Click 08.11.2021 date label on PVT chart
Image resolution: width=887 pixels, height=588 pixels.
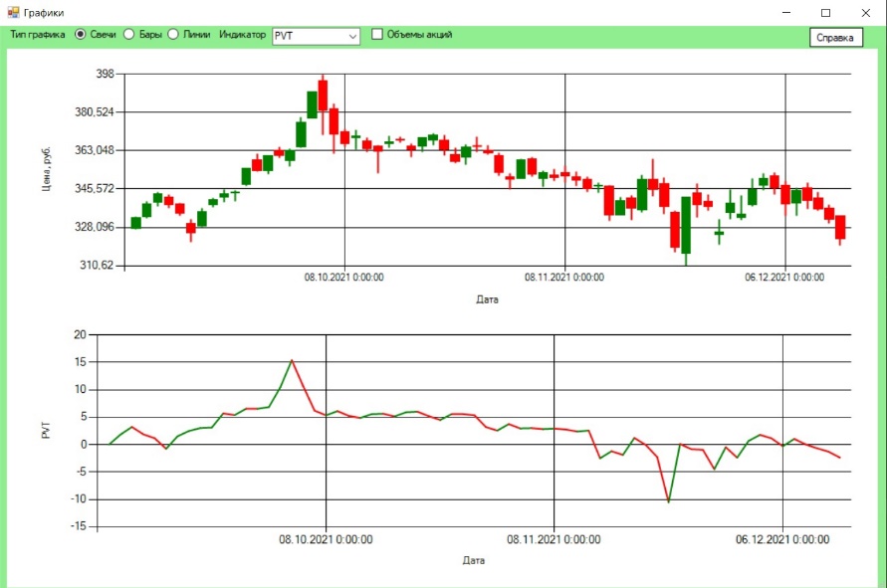coord(554,539)
